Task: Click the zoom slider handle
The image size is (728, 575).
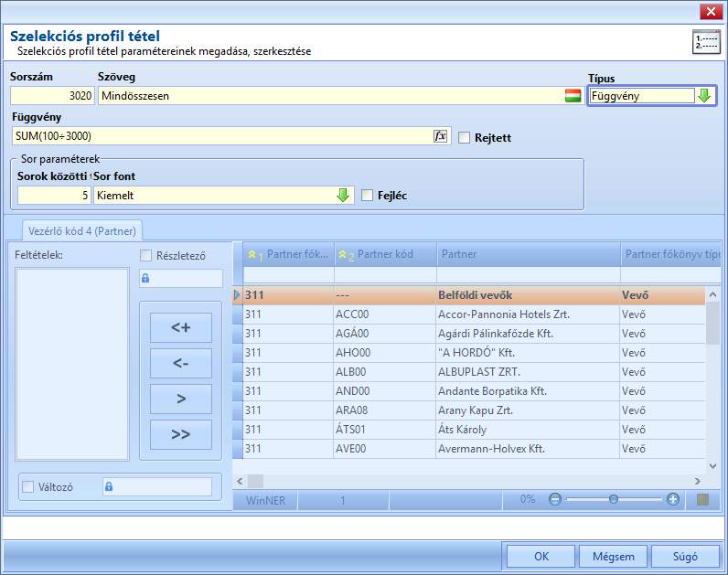Action: pyautogui.click(x=614, y=499)
